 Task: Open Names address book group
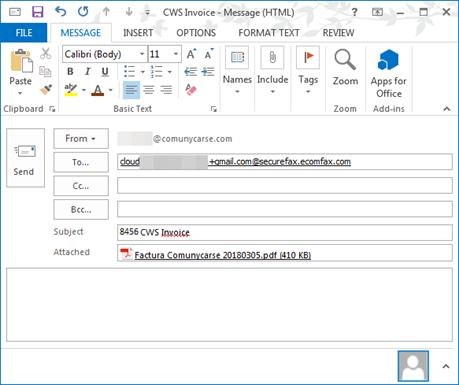[x=237, y=71]
